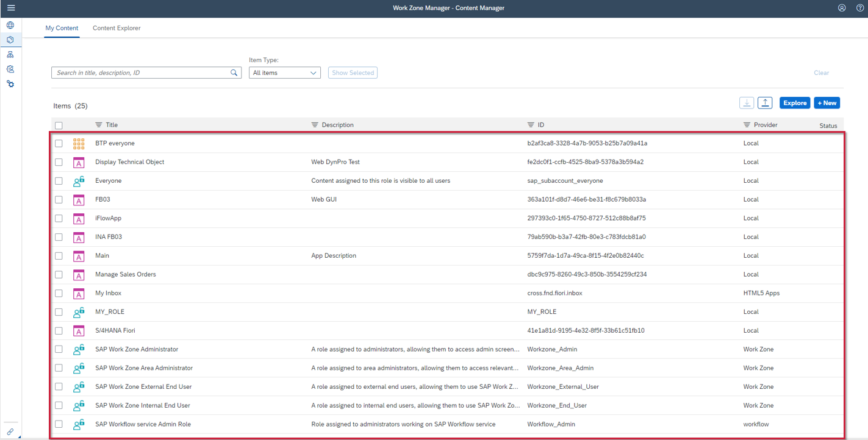Check the FB03 row checkbox
Viewport: 868px width, 440px height.
(59, 199)
